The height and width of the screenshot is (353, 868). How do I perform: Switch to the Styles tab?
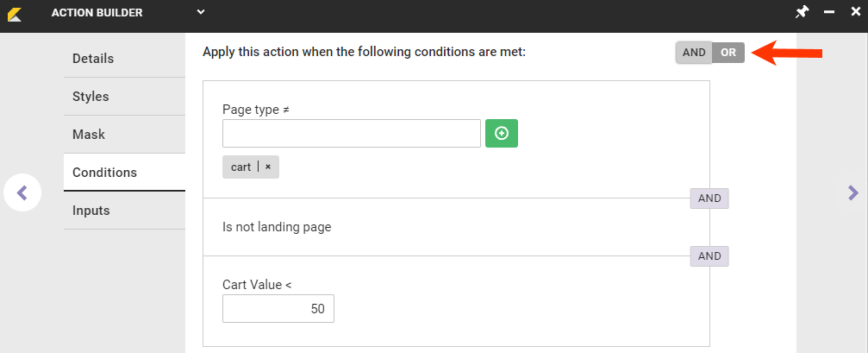[x=91, y=97]
